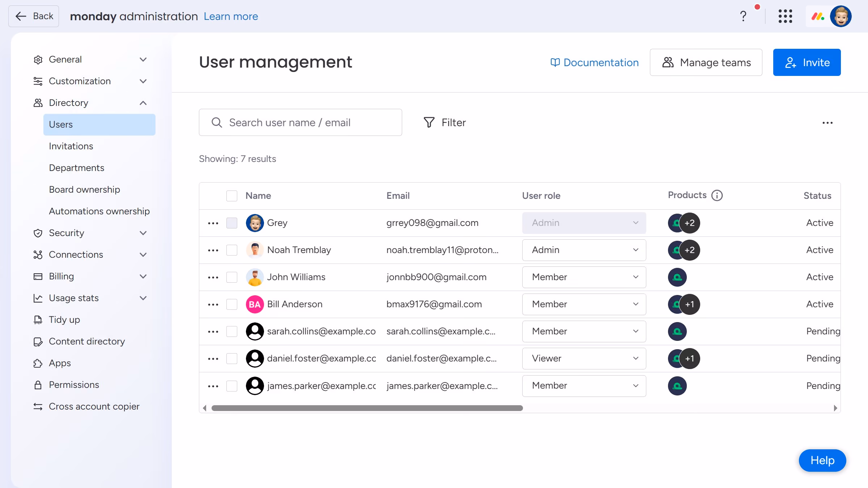Open daniel.foster's Viewer role dropdown
The width and height of the screenshot is (868, 488).
(x=584, y=359)
